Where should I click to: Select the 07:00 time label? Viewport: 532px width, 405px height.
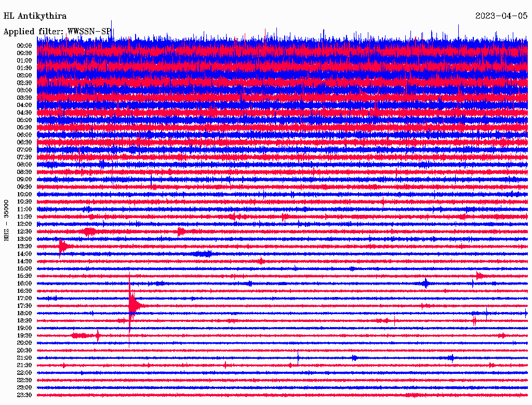[24, 150]
